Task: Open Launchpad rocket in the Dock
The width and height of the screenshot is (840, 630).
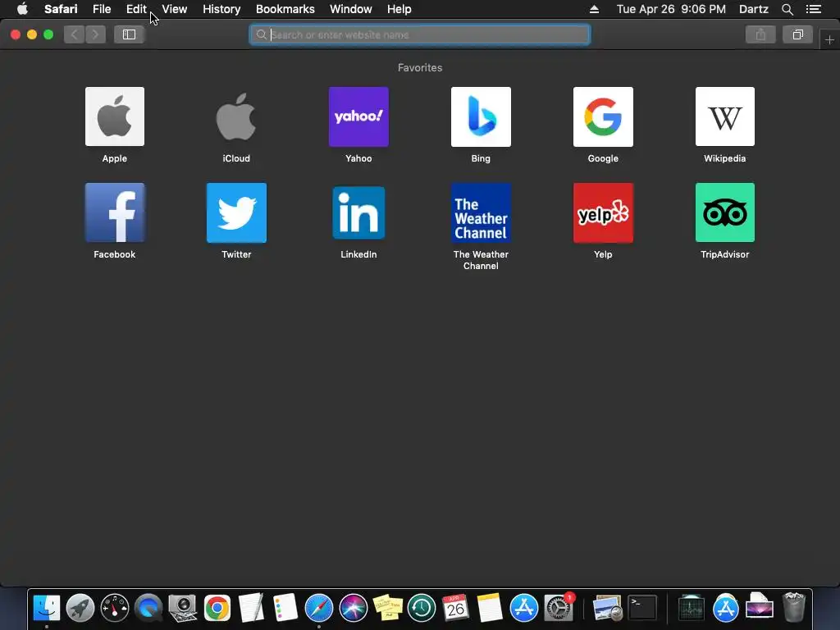Action: coord(80,608)
